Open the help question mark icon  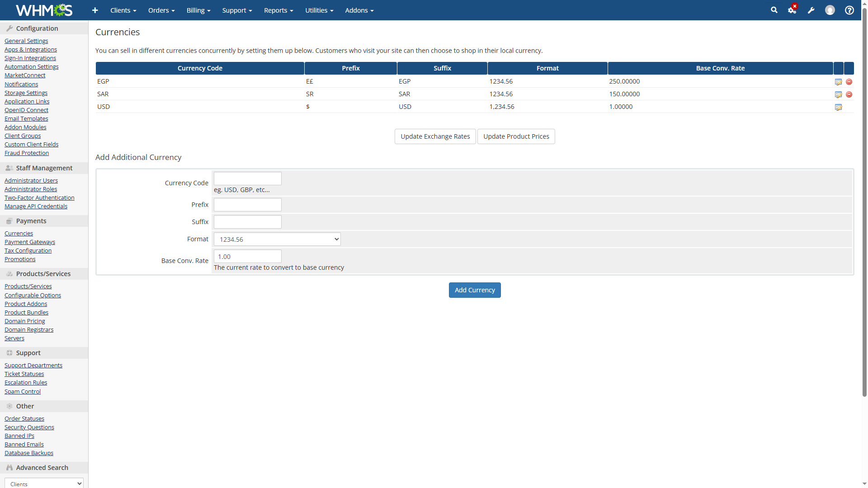click(x=849, y=10)
